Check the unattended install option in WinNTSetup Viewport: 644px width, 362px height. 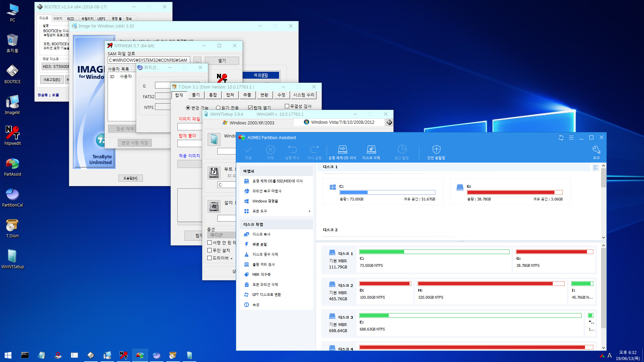point(209,250)
